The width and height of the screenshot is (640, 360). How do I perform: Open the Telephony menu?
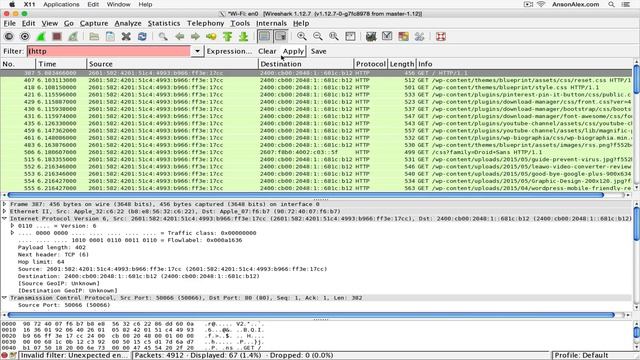205,23
